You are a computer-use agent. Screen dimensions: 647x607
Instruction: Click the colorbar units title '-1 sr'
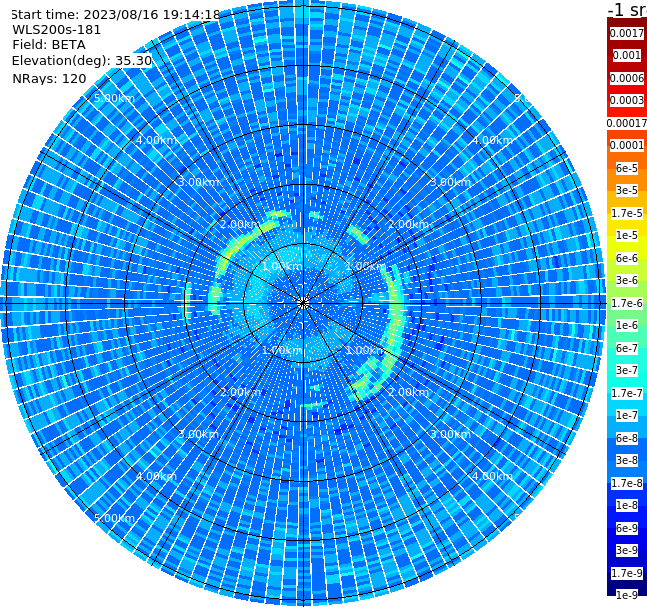click(x=627, y=10)
